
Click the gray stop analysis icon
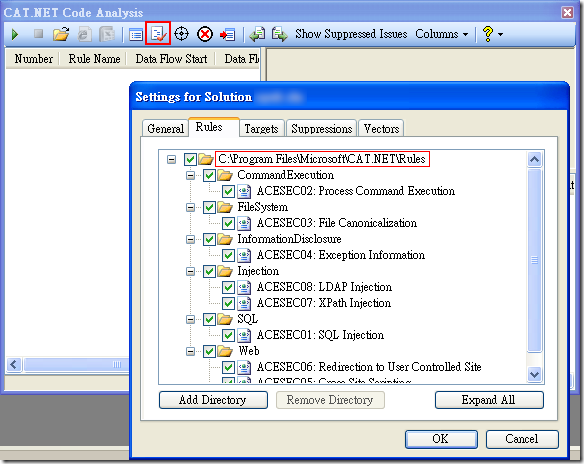pos(38,34)
